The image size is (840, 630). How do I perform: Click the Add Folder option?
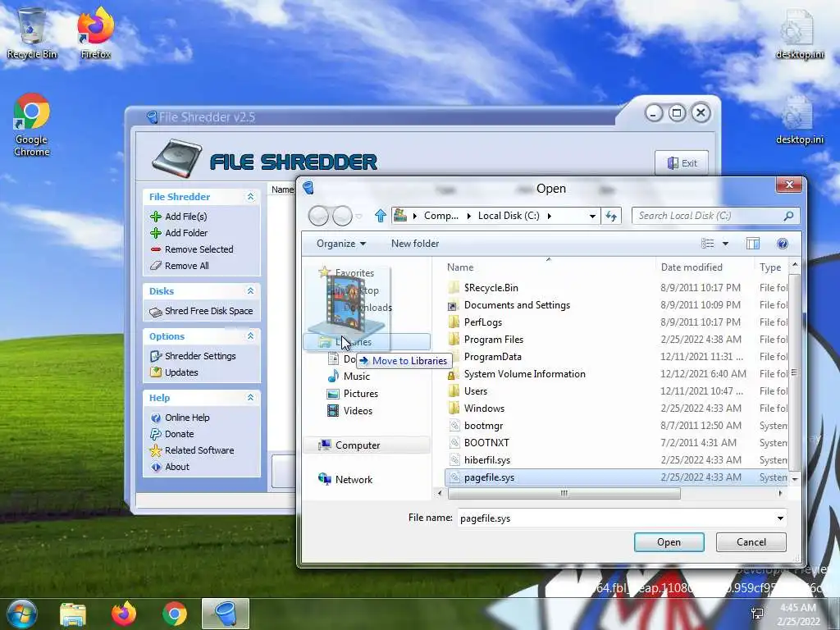179,233
